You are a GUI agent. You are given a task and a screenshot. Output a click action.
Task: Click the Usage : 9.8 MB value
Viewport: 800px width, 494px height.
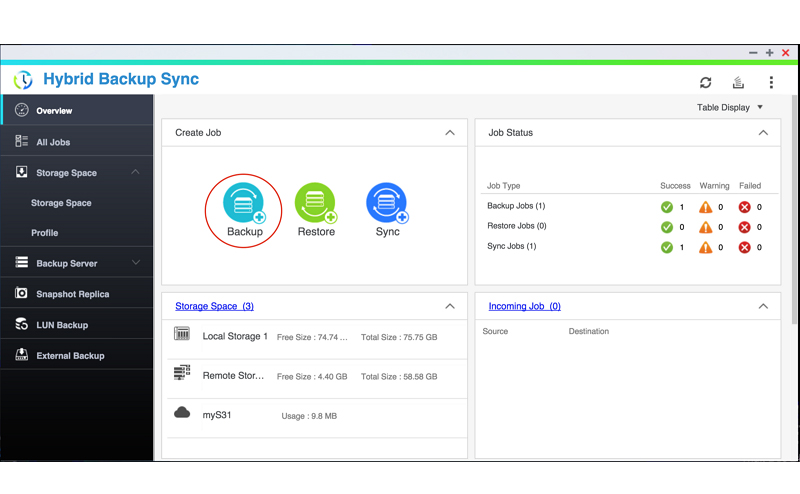coord(309,416)
